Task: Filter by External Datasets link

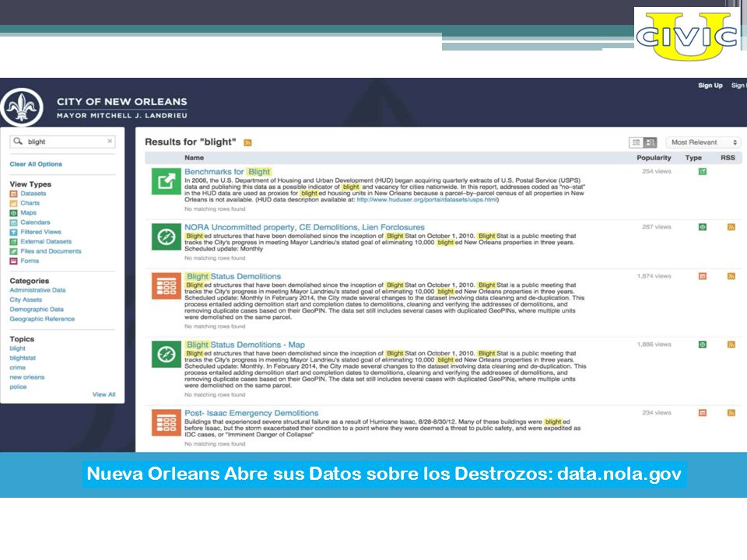Action: coord(46,241)
